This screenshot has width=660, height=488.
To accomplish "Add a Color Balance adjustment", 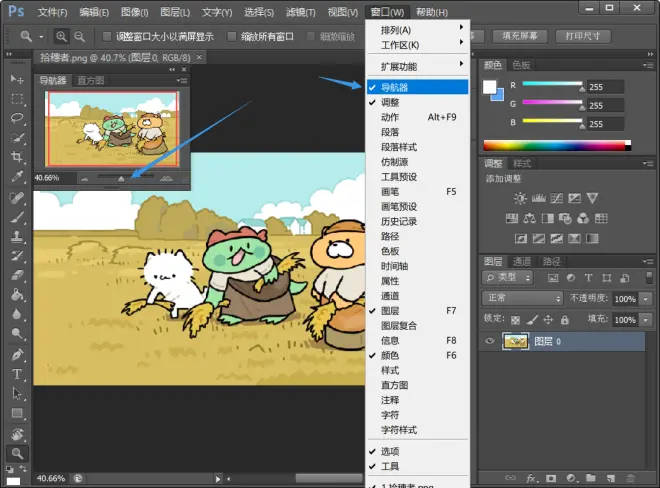I will pyautogui.click(x=530, y=219).
